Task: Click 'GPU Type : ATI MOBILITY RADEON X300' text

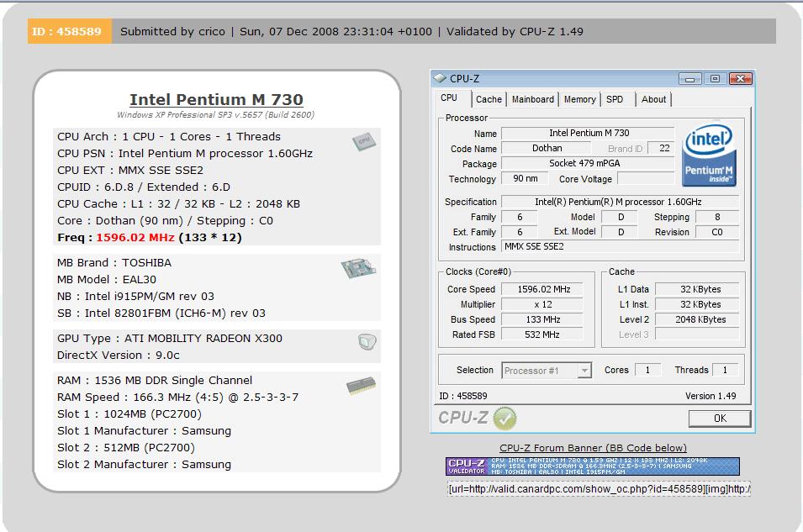Action: [x=170, y=339]
